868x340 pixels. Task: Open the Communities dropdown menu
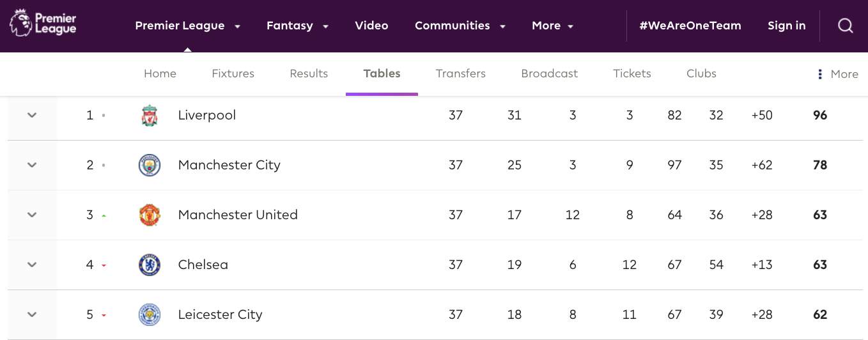(460, 26)
